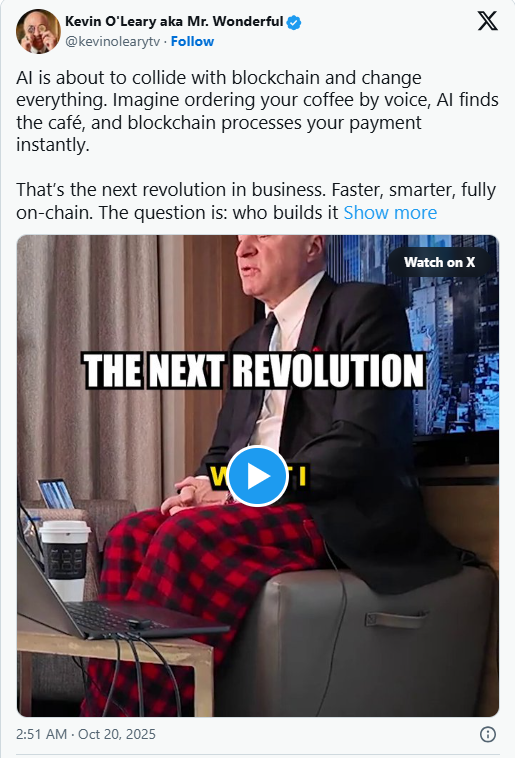Click the tweet paragraph about AI and blockchain
This screenshot has height=758, width=515.
pos(257,111)
